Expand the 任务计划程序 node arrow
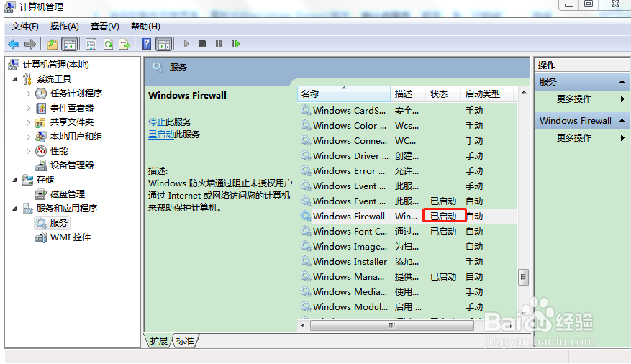This screenshot has height=364, width=631. click(x=28, y=94)
